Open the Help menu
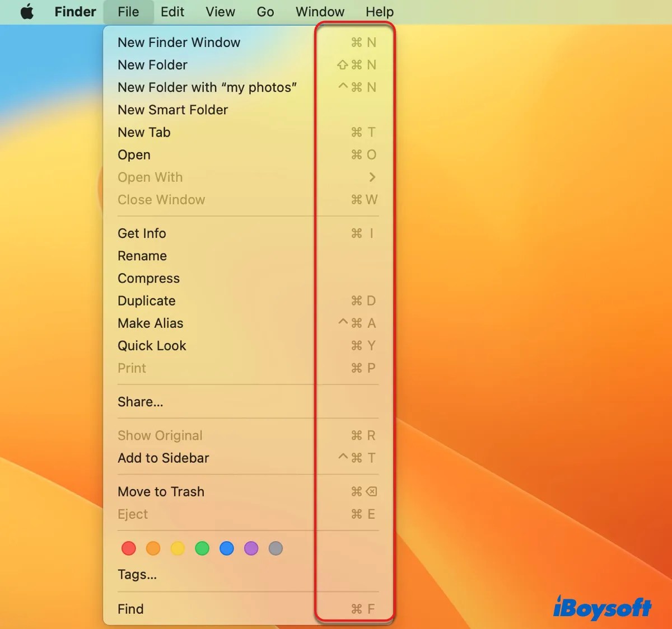The width and height of the screenshot is (672, 629). 379,12
